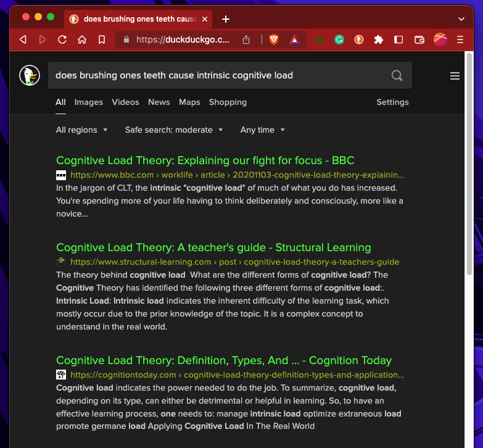Open the Structural Learning teacher's guide result

(213, 247)
